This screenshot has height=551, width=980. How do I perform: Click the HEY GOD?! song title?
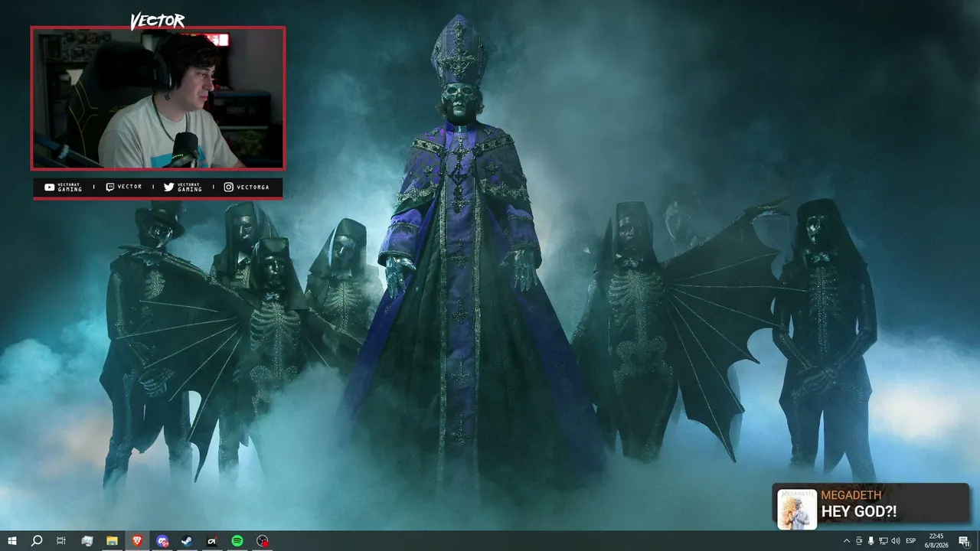coord(859,512)
